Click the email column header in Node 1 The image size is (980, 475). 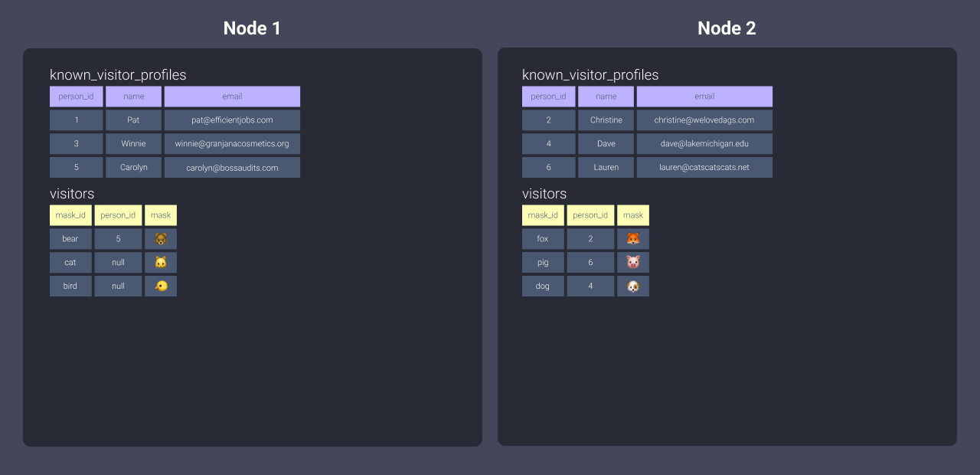(232, 96)
